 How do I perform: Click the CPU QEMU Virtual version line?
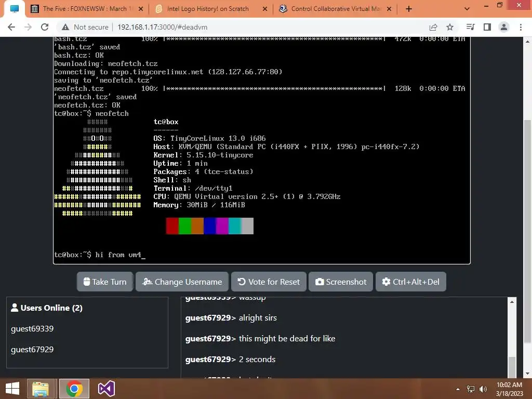click(x=247, y=196)
